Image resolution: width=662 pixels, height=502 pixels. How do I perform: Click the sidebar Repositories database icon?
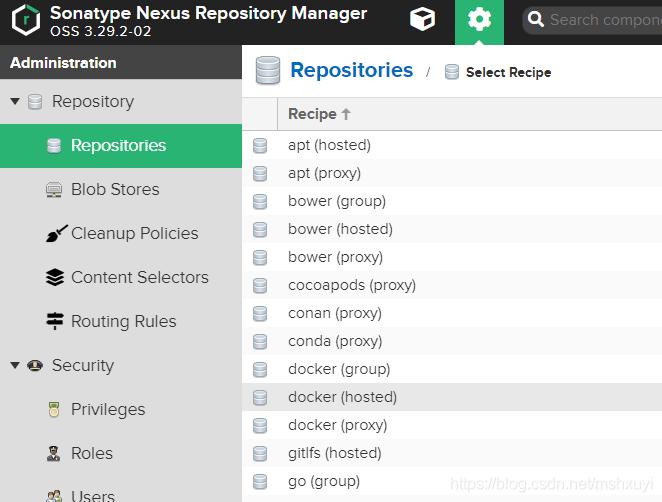[54, 146]
